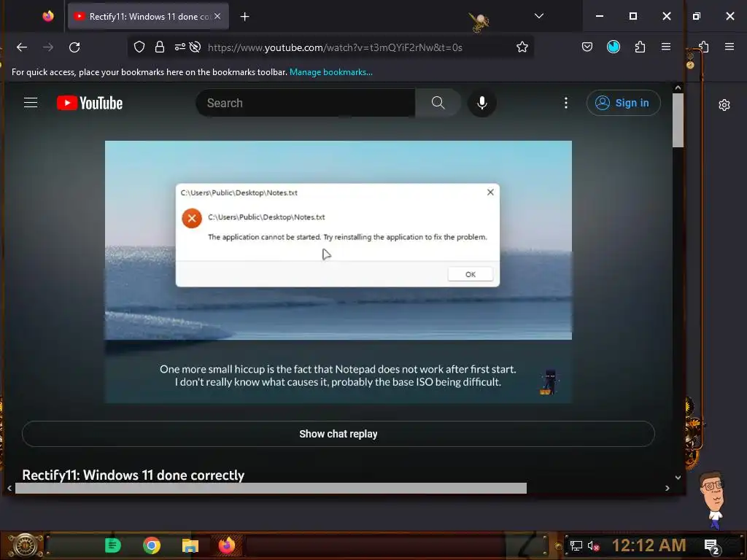
Task: Close the Rectify11 YouTube tab
Action: point(217,16)
